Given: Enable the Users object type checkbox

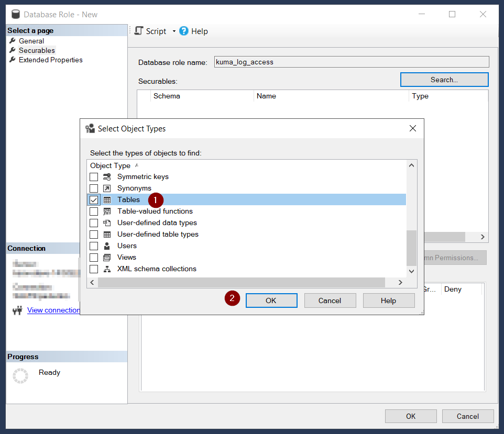Looking at the screenshot, I should tap(94, 246).
